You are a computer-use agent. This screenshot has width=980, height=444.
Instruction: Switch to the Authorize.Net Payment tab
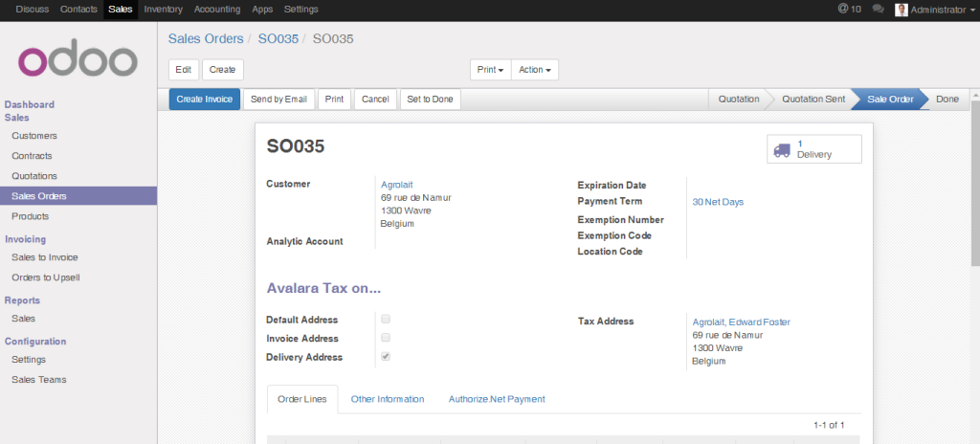(497, 399)
